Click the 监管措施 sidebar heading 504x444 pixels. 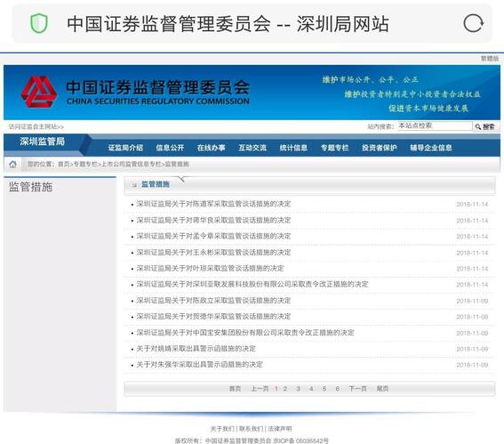click(30, 187)
